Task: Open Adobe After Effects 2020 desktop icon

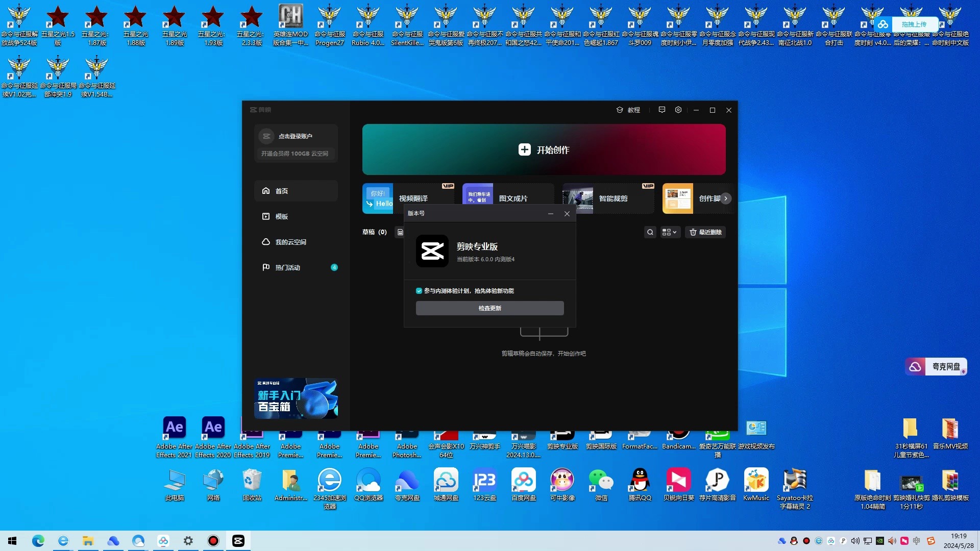Action: tap(213, 437)
